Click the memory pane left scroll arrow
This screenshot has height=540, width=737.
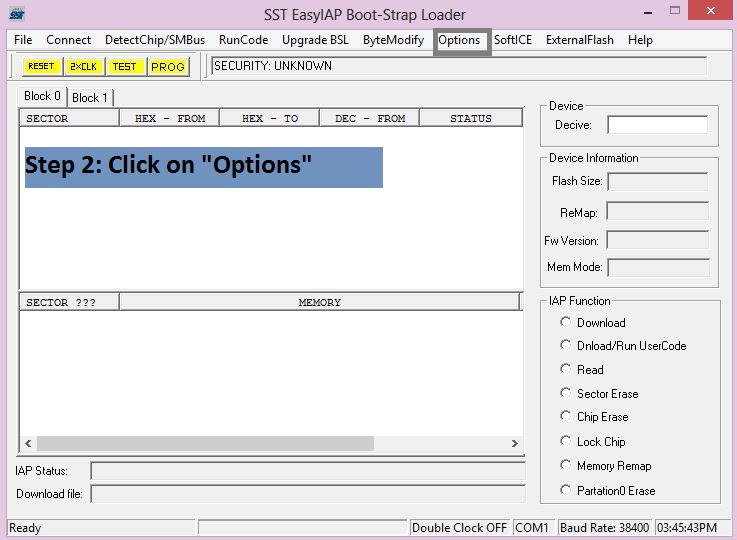(28, 443)
